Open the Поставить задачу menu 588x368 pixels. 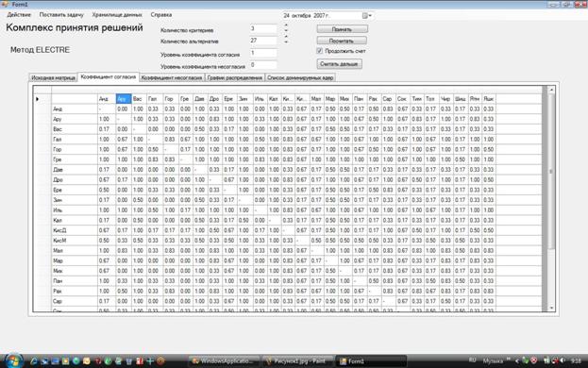[x=61, y=15]
